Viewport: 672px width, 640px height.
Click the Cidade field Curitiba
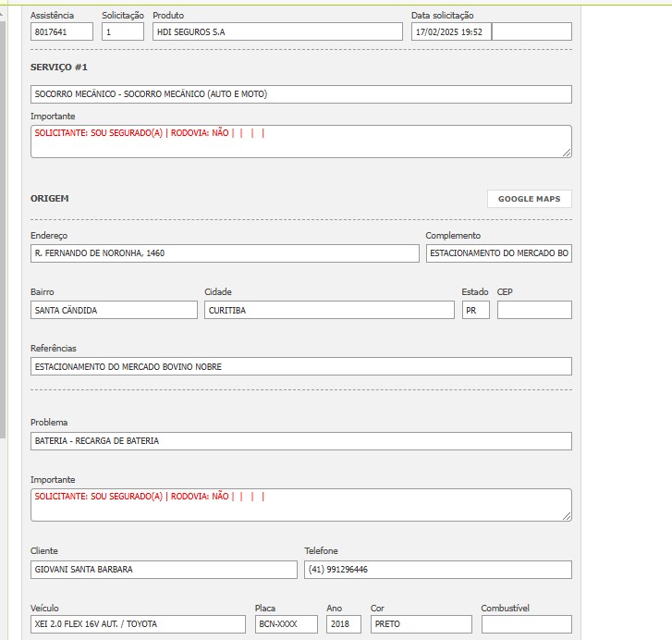tap(329, 310)
